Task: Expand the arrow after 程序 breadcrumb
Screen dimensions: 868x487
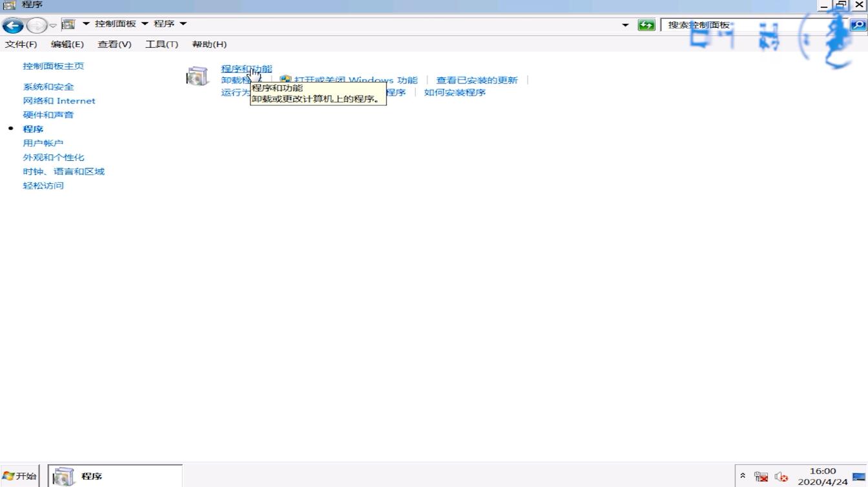Action: [183, 24]
